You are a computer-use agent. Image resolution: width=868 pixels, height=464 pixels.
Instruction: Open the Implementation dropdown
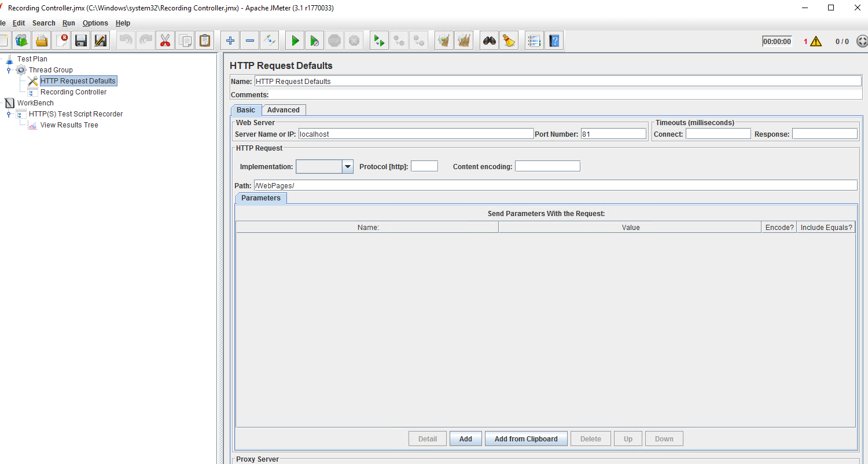[347, 166]
